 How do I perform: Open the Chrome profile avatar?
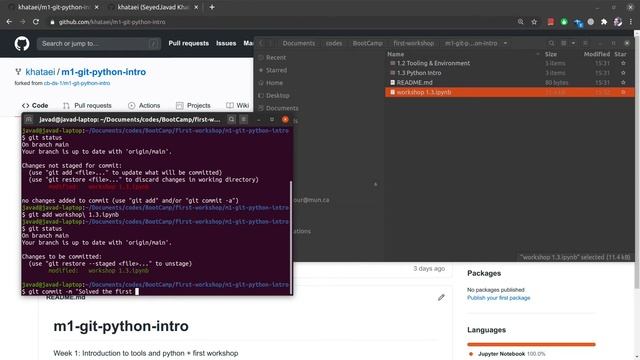pos(618,22)
